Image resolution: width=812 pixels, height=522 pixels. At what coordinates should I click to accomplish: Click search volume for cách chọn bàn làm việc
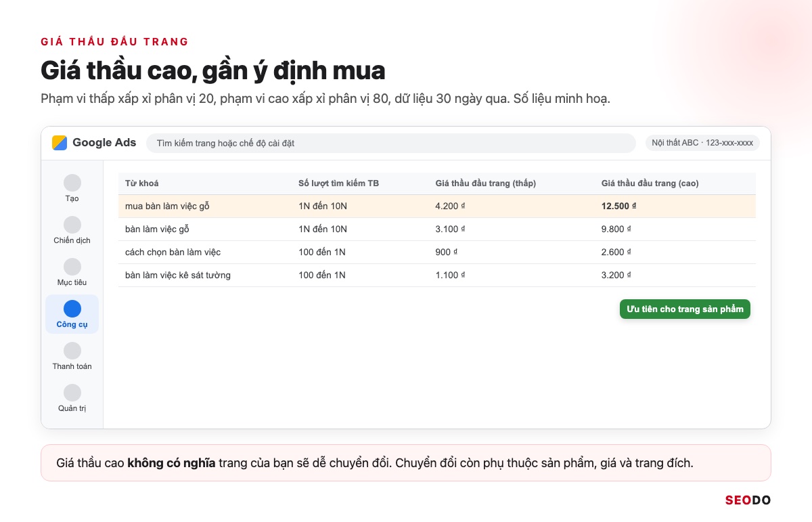(322, 252)
